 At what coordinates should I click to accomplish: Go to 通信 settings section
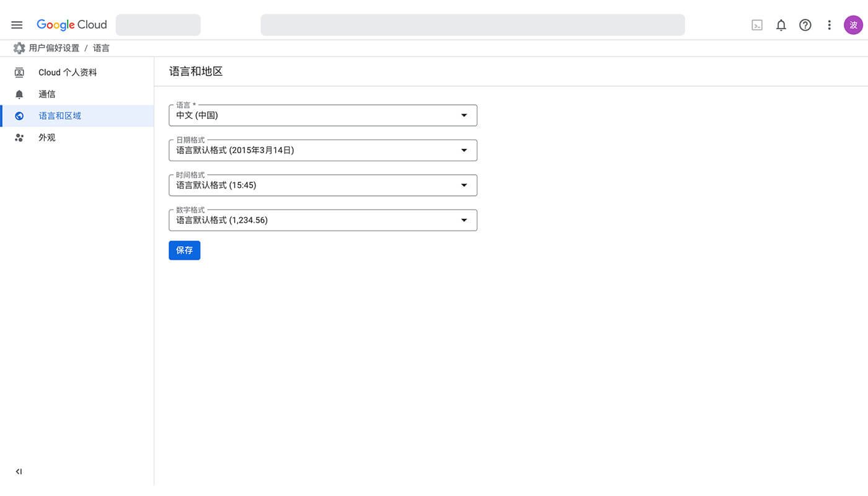click(x=47, y=94)
